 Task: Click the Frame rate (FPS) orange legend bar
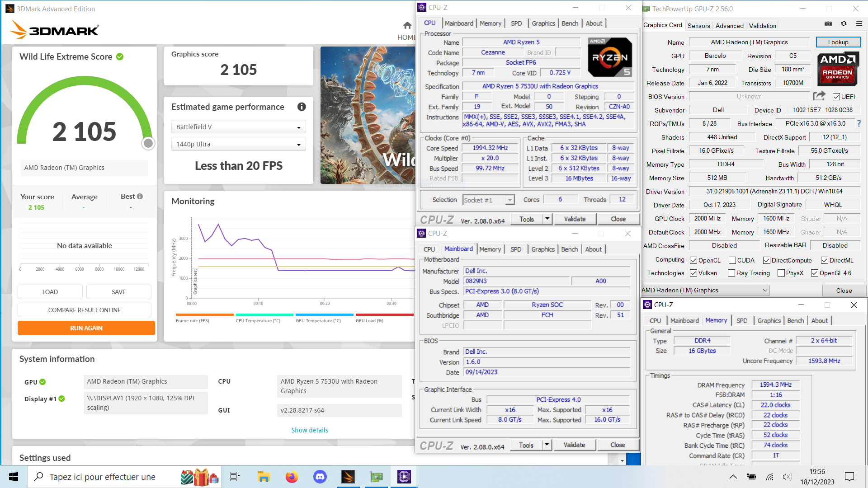point(204,314)
